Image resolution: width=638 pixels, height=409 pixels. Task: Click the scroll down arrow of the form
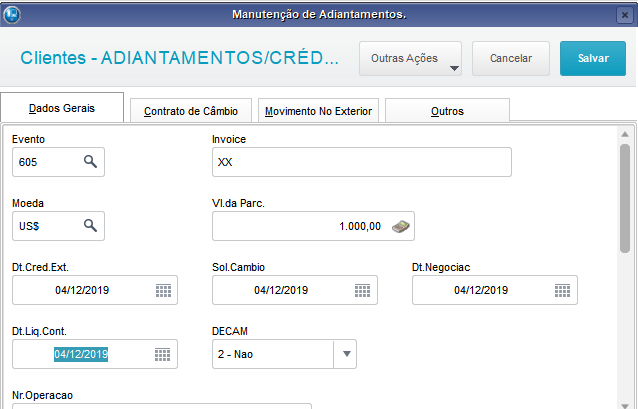(625, 405)
